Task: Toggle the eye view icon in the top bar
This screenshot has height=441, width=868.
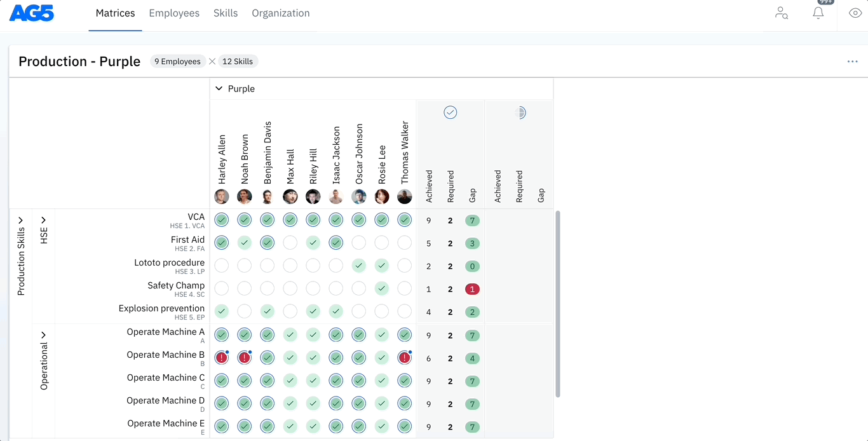Action: [855, 13]
